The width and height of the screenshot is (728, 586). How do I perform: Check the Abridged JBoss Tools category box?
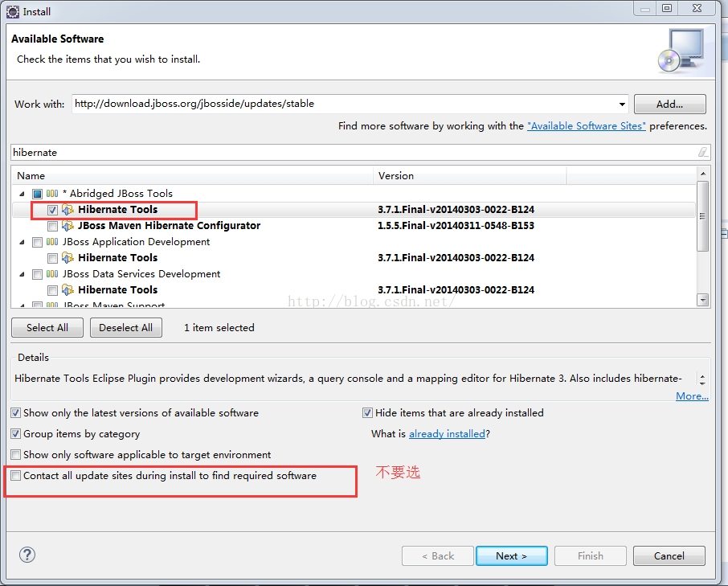pos(37,194)
